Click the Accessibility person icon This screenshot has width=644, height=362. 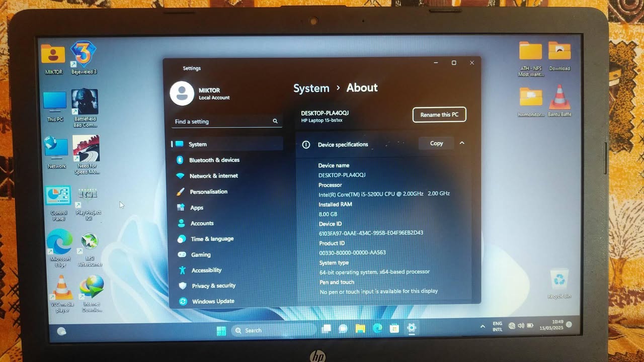tap(182, 270)
